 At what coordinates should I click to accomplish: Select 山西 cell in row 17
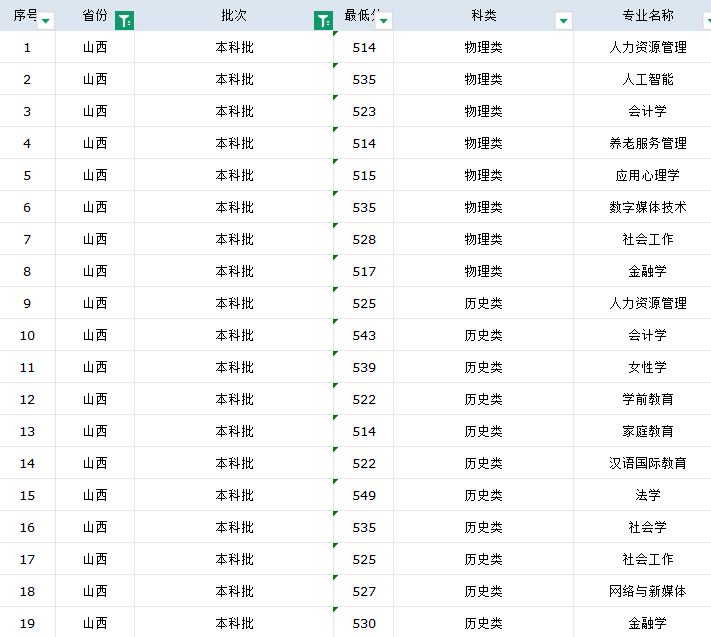pos(95,559)
